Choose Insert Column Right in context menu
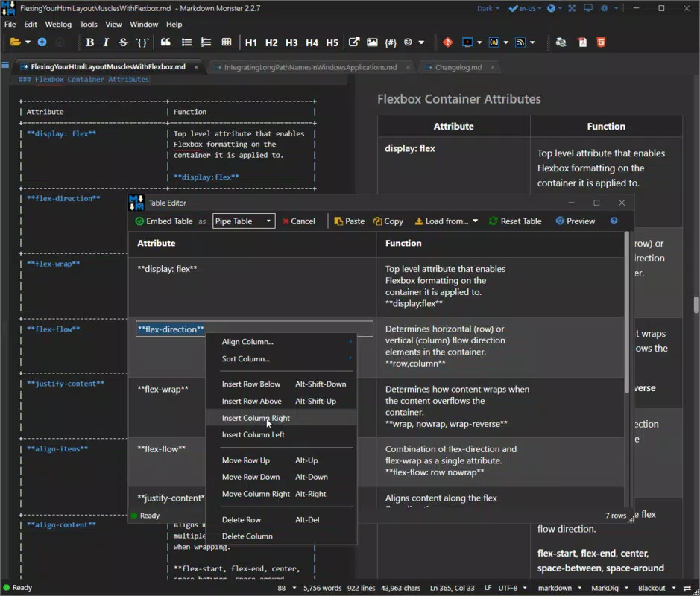The height and width of the screenshot is (596, 700). (x=281, y=418)
